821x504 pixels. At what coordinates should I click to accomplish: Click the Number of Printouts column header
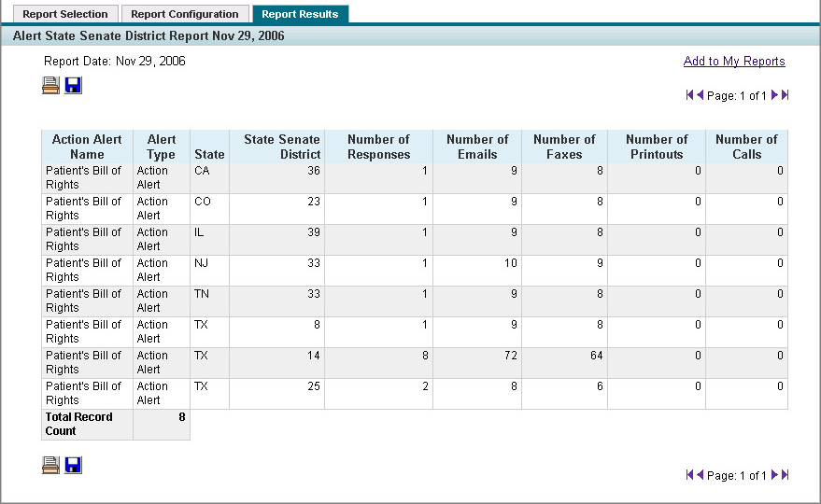point(657,147)
